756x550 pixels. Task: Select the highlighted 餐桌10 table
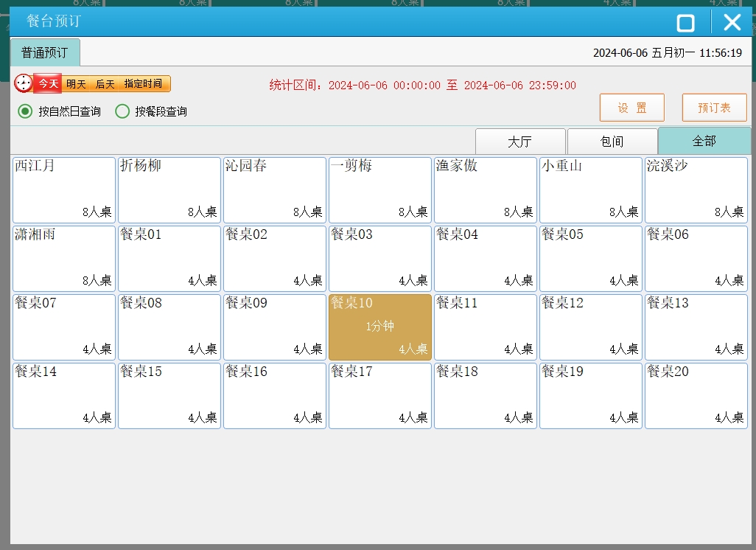[x=379, y=327]
